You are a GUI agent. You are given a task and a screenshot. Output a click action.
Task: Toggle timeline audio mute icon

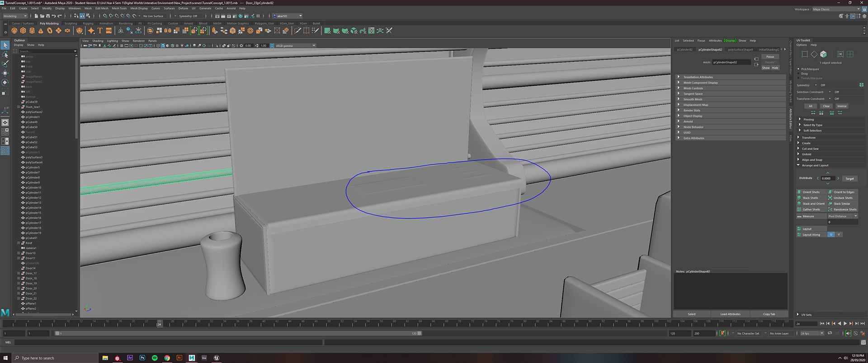click(x=848, y=333)
